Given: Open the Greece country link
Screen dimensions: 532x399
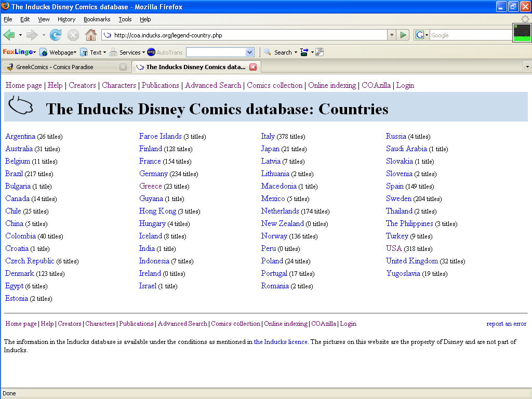Looking at the screenshot, I should [150, 186].
